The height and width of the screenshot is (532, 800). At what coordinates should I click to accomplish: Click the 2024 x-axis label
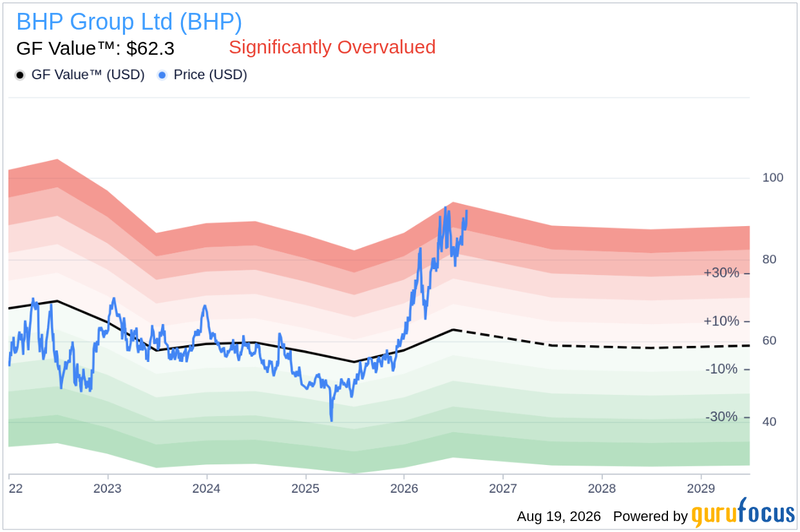(x=206, y=488)
